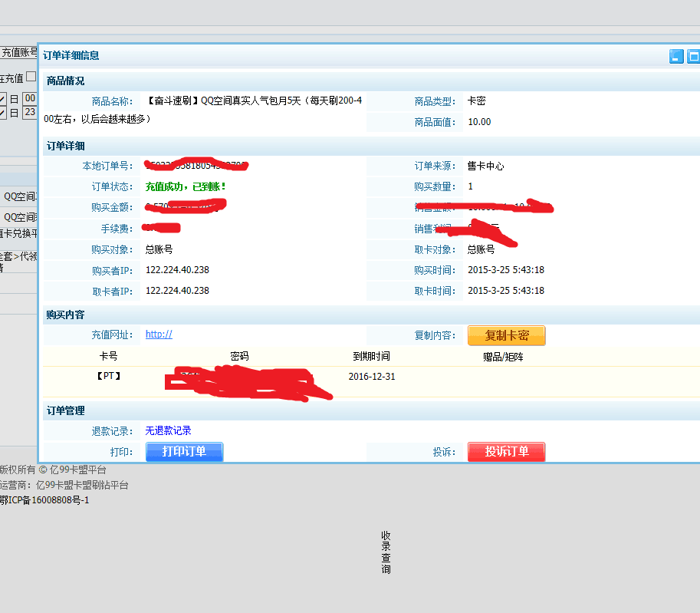Viewport: 700px width, 613px height.
Task: Click the 商品类型 value 卡密
Action: coord(476,101)
